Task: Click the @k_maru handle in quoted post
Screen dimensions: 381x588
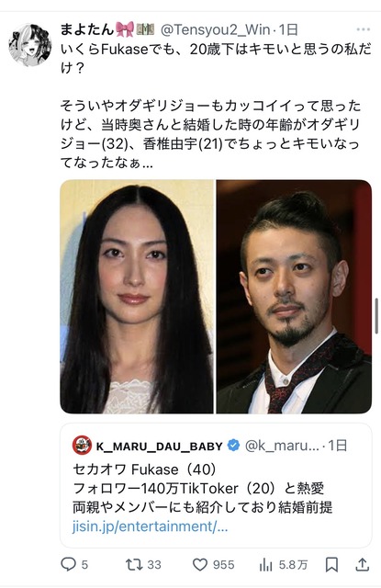Action: coord(282,446)
